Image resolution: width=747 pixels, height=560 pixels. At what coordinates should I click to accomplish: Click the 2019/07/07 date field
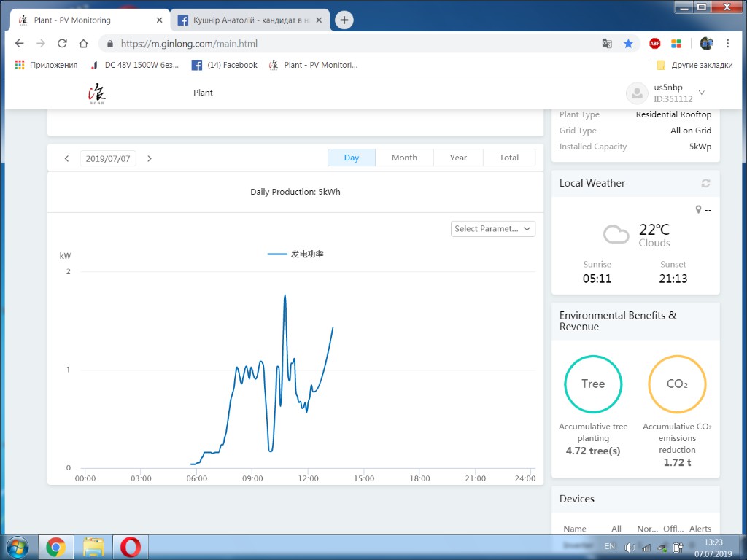click(x=108, y=158)
